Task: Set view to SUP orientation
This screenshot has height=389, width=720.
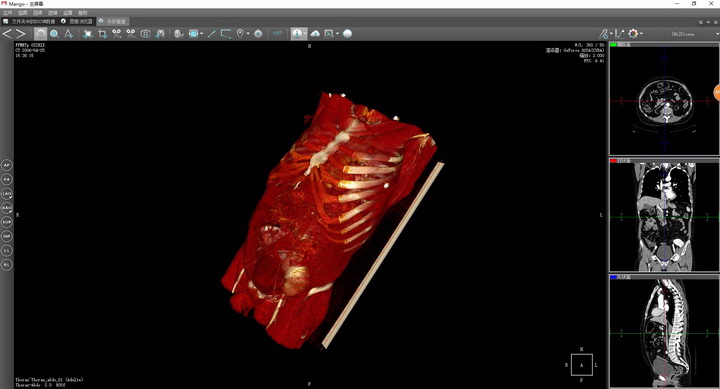Action: point(6,222)
